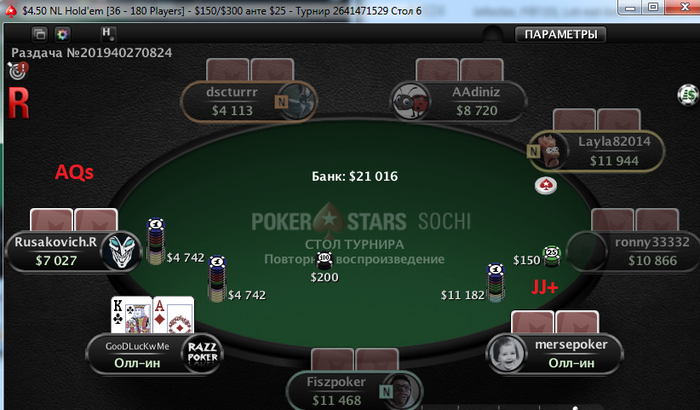Click the target alert icon under hand number
The width and height of the screenshot is (700, 410).
pyautogui.click(x=18, y=71)
